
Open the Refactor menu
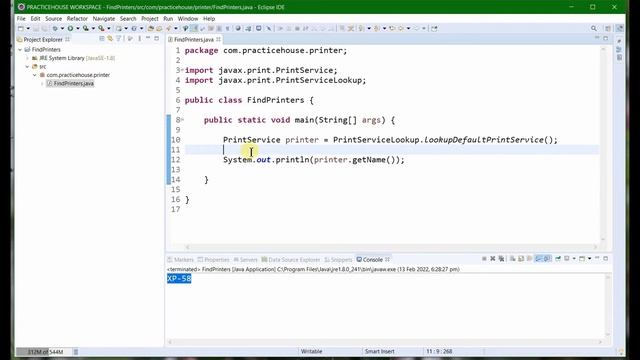pyautogui.click(x=77, y=18)
